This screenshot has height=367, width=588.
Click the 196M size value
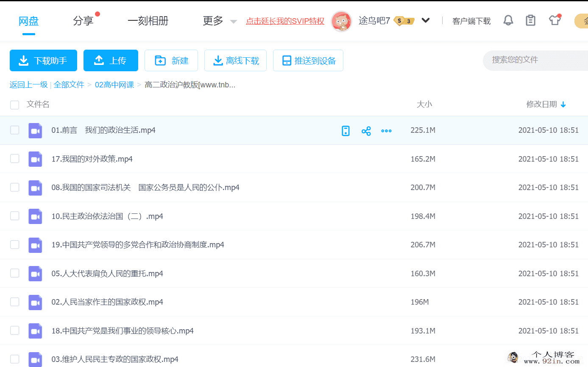click(420, 302)
